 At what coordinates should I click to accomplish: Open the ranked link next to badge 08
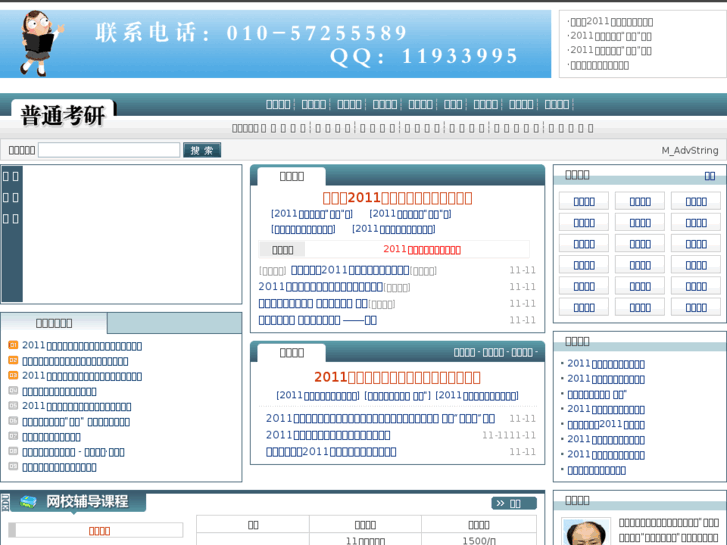pos(73,452)
